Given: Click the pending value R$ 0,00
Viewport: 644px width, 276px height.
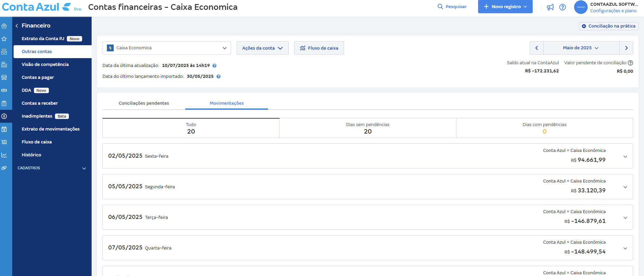Looking at the screenshot, I should click(625, 71).
